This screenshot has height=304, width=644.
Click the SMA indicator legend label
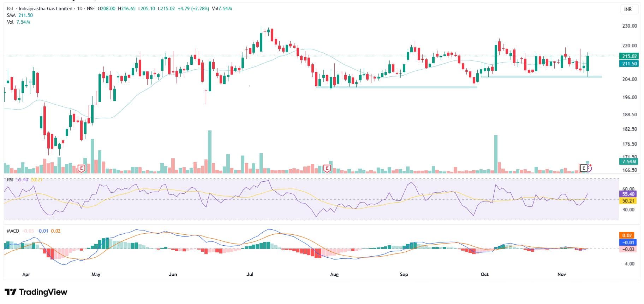click(x=11, y=16)
